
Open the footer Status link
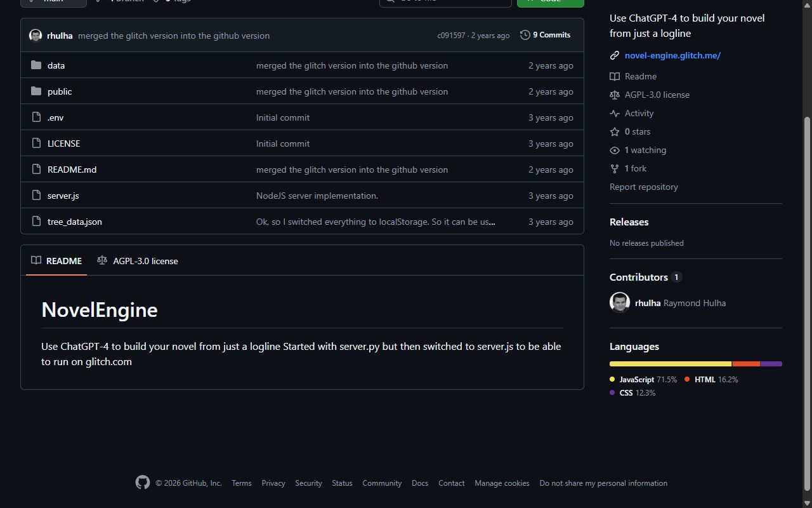point(342,483)
